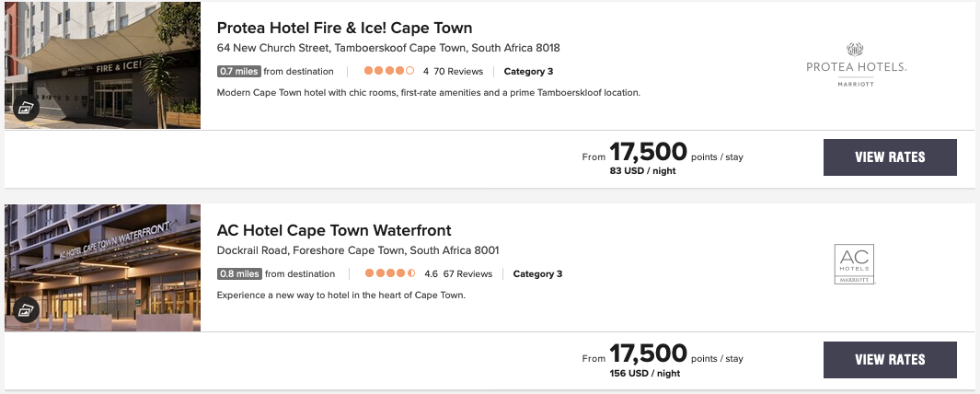Click the 83 USD / night price
The width and height of the screenshot is (980, 394).
click(x=643, y=171)
